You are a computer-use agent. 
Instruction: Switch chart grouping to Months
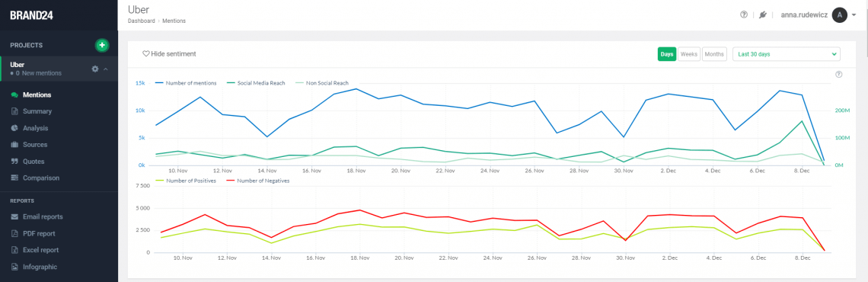click(x=714, y=54)
